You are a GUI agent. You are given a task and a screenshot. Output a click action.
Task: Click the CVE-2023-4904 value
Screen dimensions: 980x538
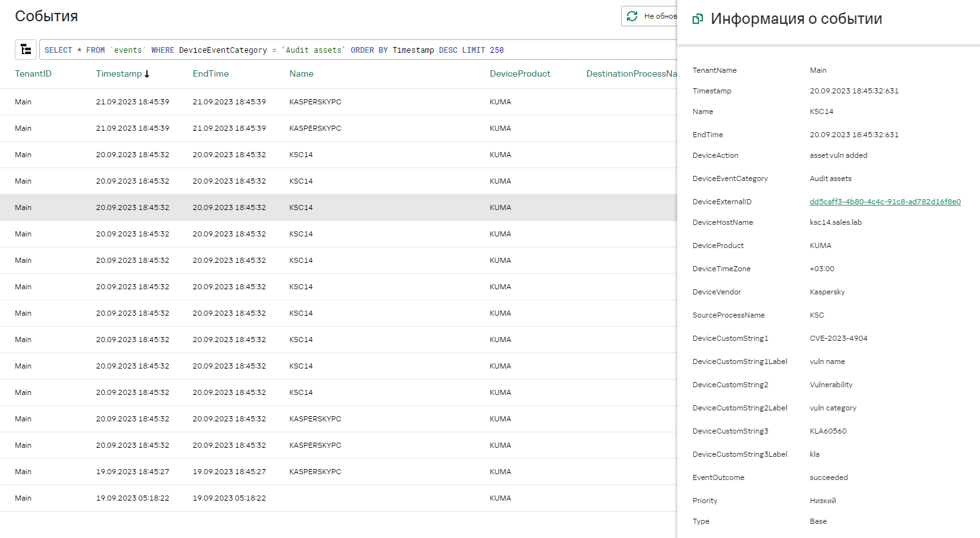tap(838, 338)
